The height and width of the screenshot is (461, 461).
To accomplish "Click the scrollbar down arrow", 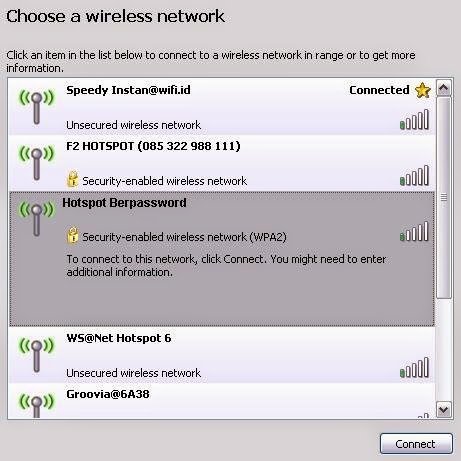I will (444, 409).
